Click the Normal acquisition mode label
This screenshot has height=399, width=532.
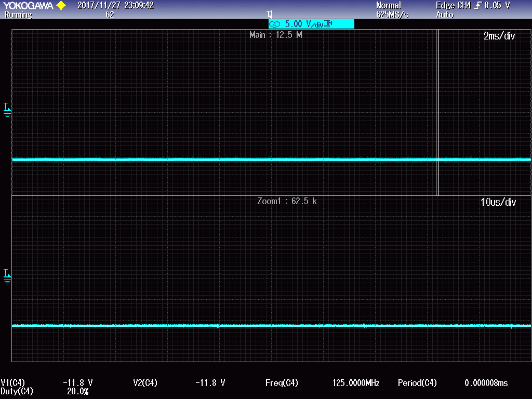pyautogui.click(x=389, y=5)
